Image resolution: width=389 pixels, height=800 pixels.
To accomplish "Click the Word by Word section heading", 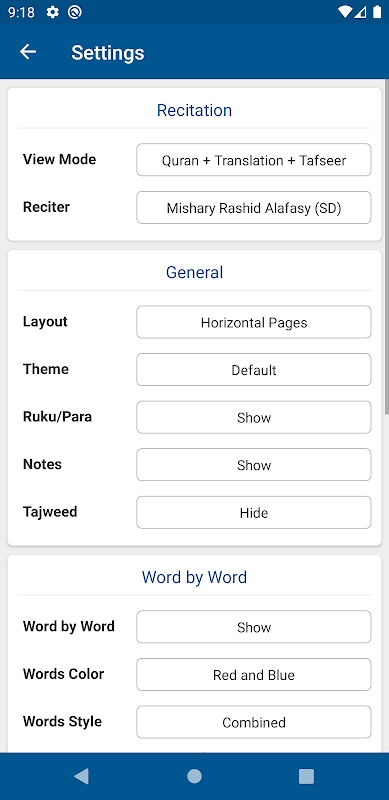I will click(x=194, y=577).
